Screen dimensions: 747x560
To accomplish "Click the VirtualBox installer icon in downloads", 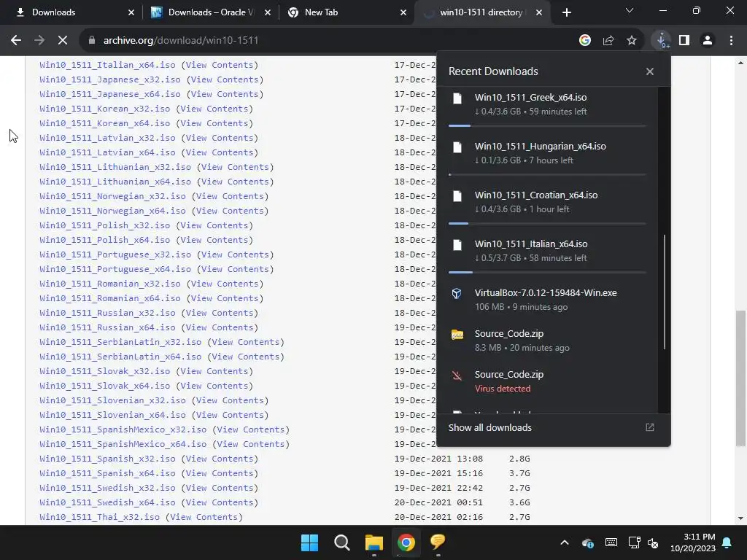I will [457, 293].
